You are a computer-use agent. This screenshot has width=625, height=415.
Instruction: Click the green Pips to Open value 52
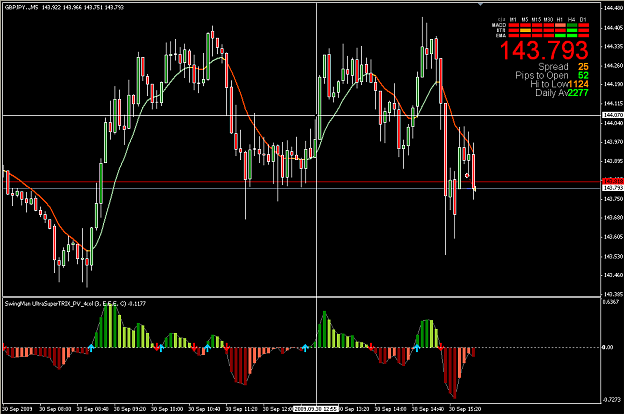pyautogui.click(x=583, y=75)
